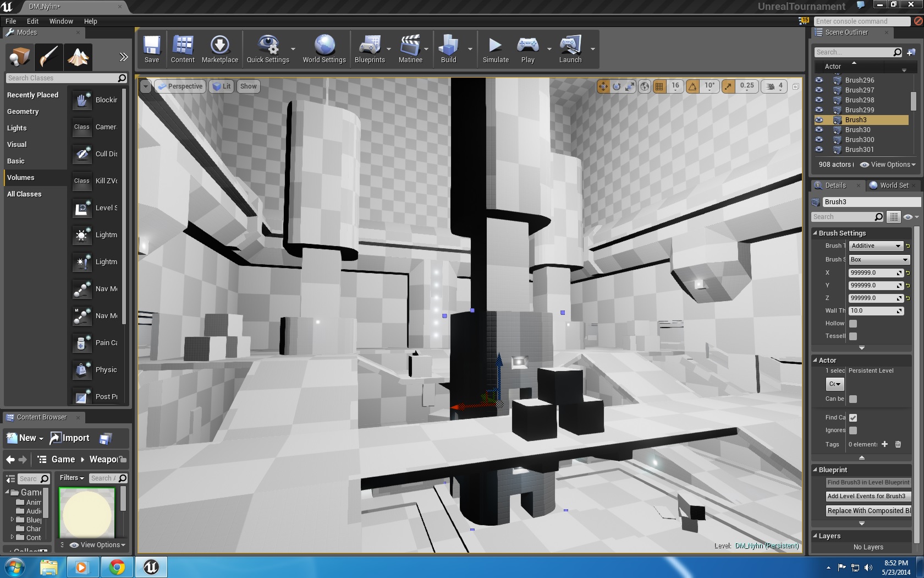Select the Paint mode brush icon

(x=48, y=57)
